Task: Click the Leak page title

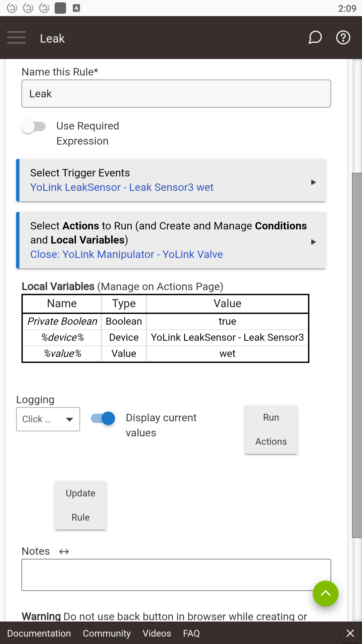Action: pyautogui.click(x=52, y=39)
